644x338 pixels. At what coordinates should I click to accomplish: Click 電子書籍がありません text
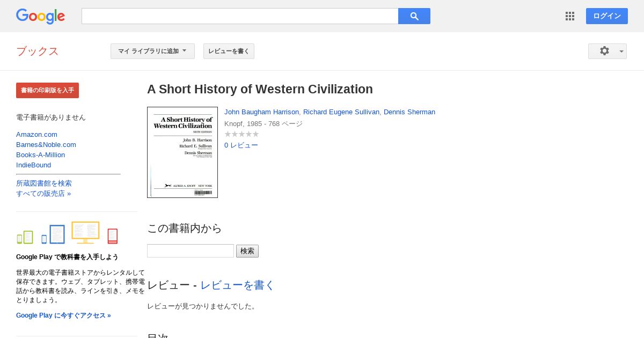(51, 117)
